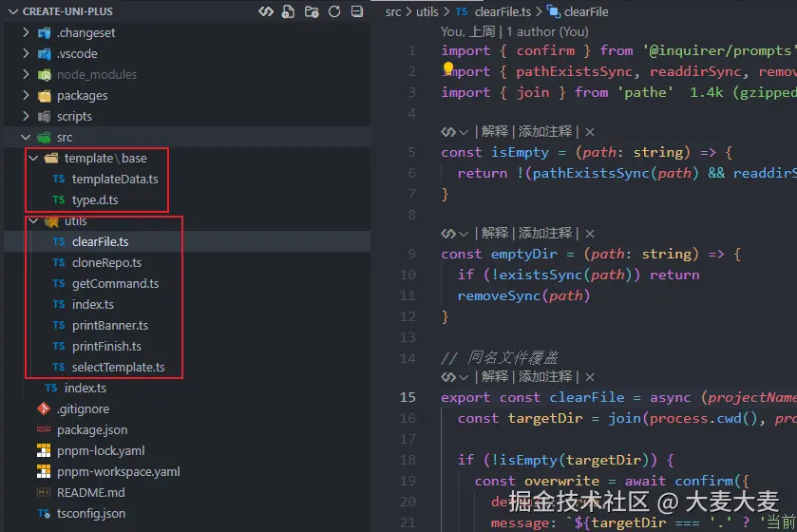Image resolution: width=797 pixels, height=532 pixels.
Task: Open index.ts inside the utils folder
Action: click(x=92, y=304)
